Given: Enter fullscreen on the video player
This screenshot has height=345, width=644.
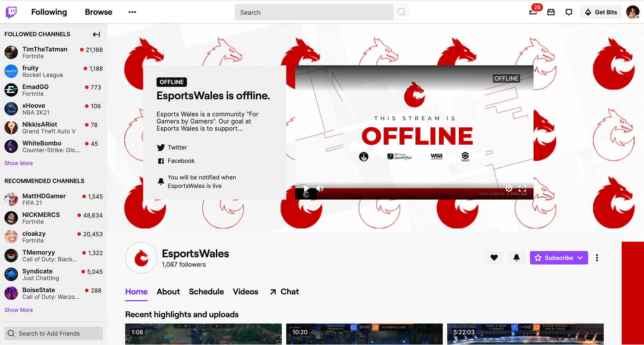Looking at the screenshot, I should coord(522,188).
